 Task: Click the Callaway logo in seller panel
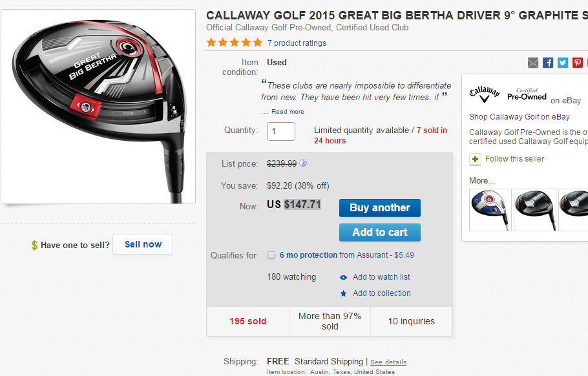484,93
